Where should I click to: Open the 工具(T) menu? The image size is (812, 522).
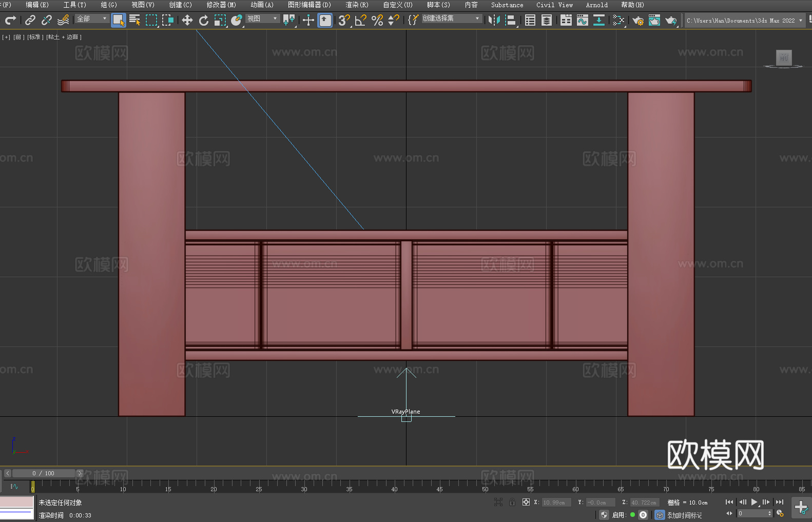(75, 5)
